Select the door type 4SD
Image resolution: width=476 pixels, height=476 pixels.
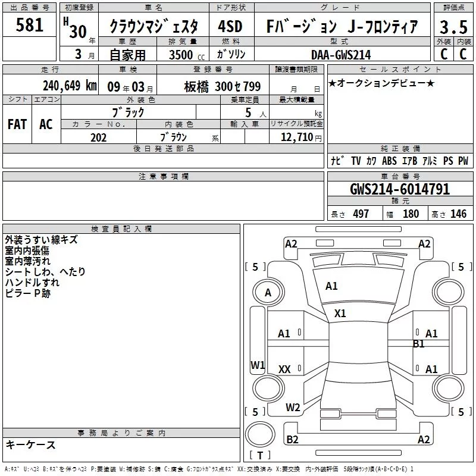pyautogui.click(x=230, y=26)
